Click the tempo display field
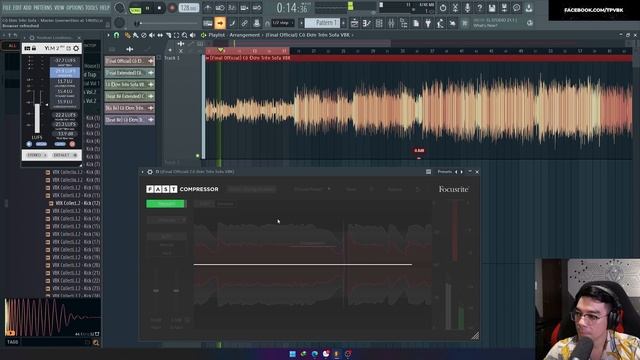Image resolution: width=640 pixels, height=360 pixels. pyautogui.click(x=189, y=8)
